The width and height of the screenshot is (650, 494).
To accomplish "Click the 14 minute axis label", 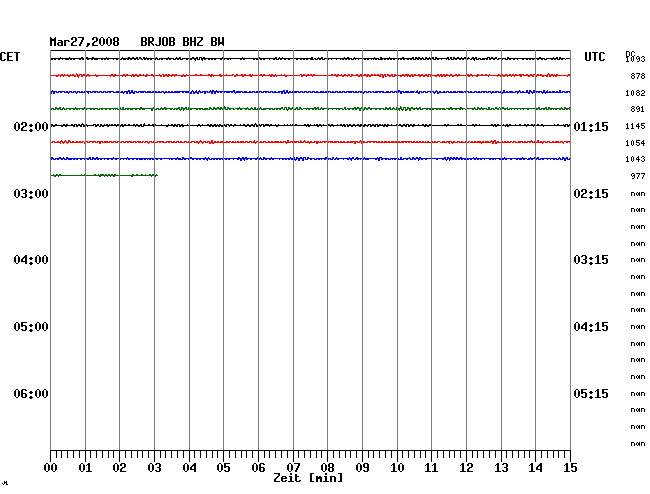I will (535, 468).
